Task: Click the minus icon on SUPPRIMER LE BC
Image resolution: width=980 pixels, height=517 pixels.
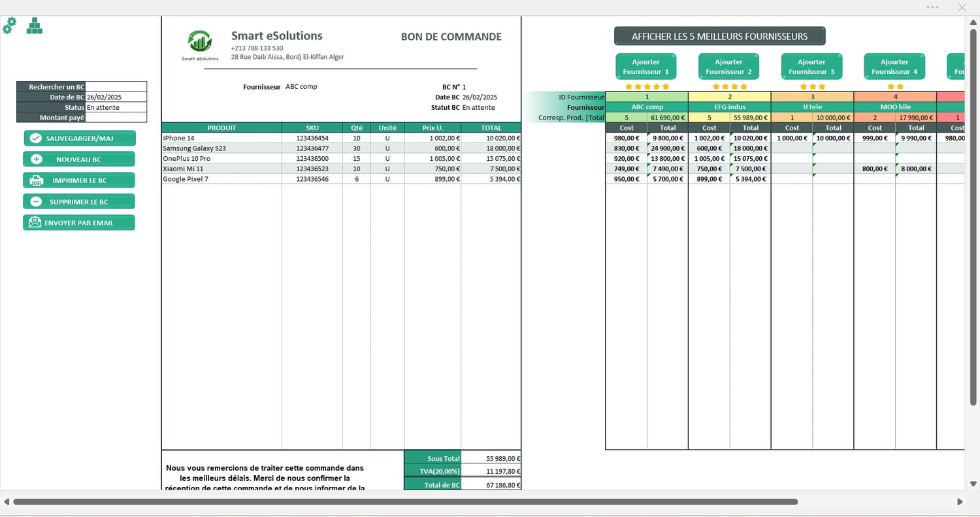Action: (37, 202)
